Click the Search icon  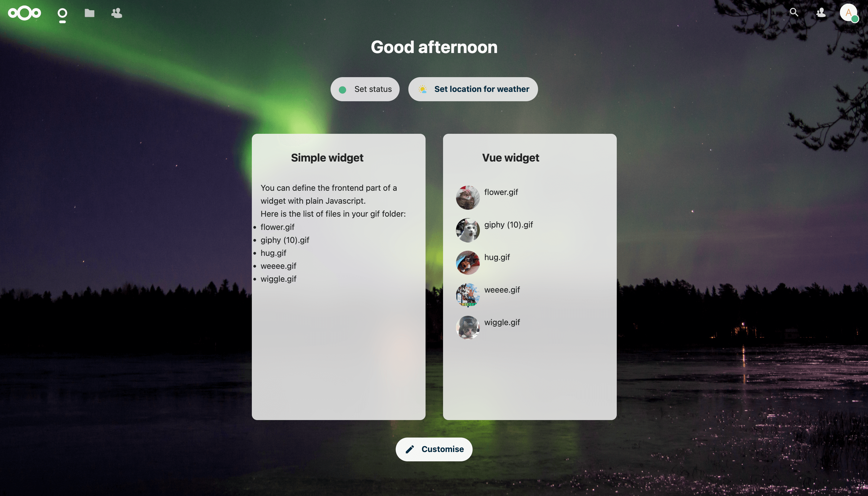794,12
